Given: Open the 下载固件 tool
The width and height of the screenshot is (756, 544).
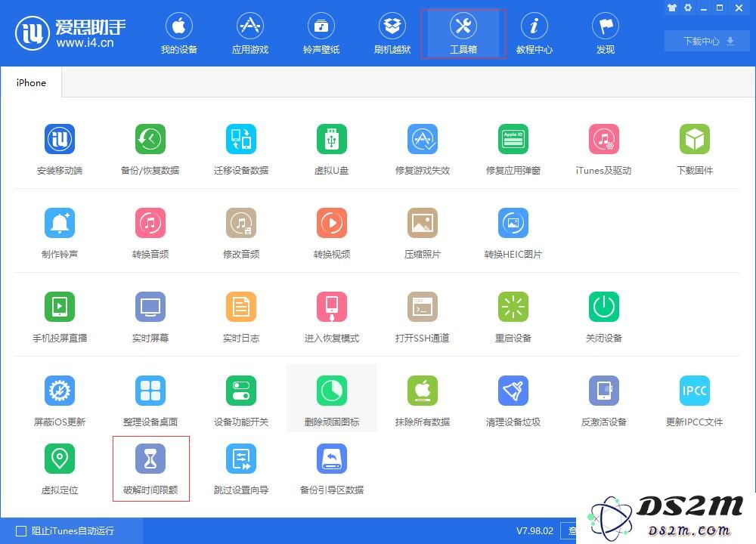Looking at the screenshot, I should [695, 150].
